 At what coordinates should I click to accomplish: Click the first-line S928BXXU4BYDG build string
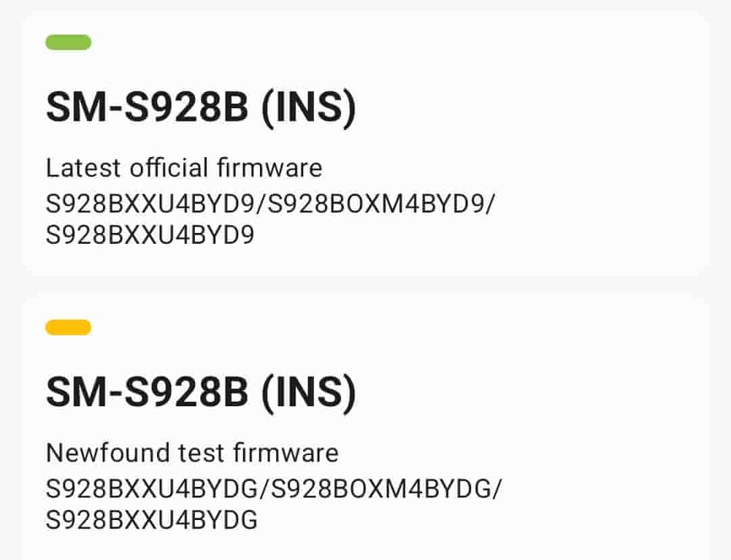coord(155,488)
